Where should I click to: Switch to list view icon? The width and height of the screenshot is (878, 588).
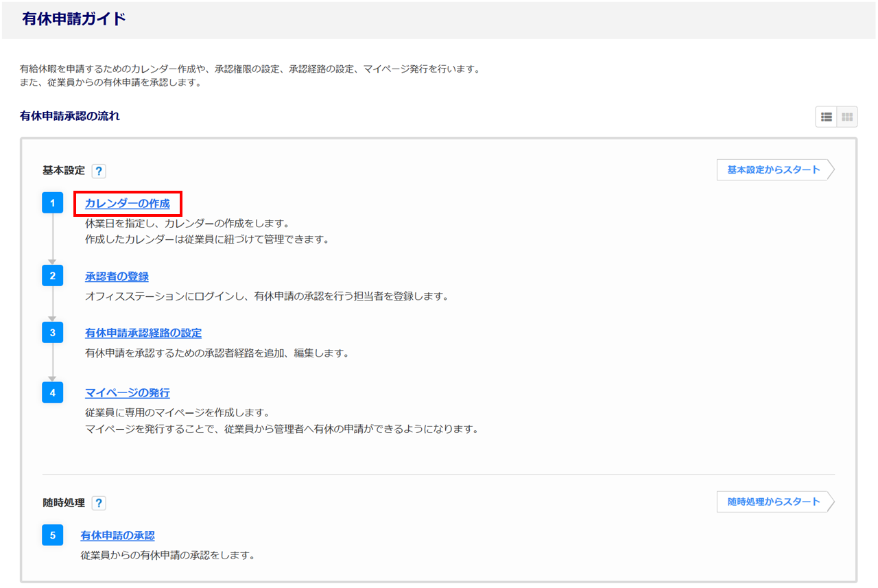tap(826, 117)
